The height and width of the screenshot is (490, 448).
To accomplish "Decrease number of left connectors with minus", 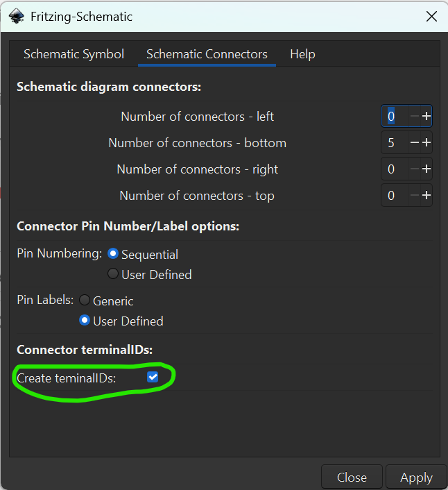I will (415, 116).
